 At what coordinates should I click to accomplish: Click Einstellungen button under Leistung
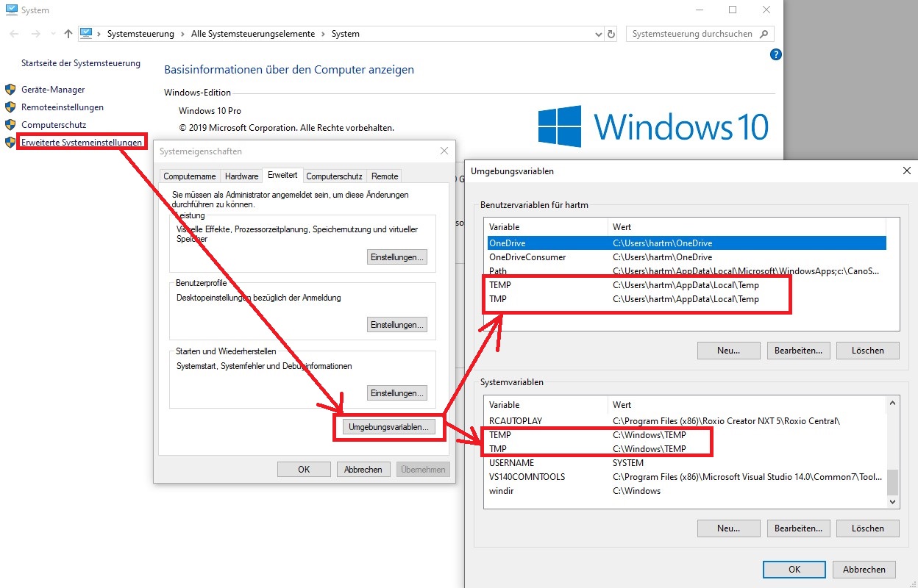[x=397, y=257]
